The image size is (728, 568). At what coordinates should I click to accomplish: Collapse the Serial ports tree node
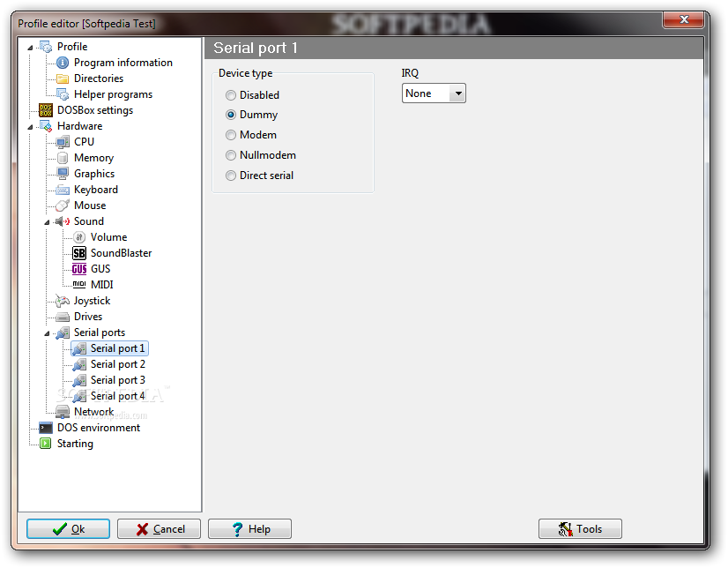[x=47, y=333]
